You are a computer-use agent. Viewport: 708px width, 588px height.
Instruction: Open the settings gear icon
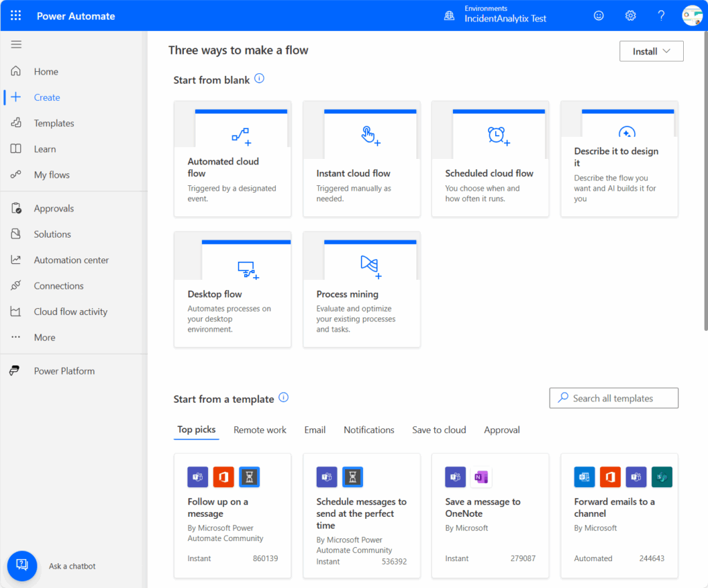coord(631,16)
